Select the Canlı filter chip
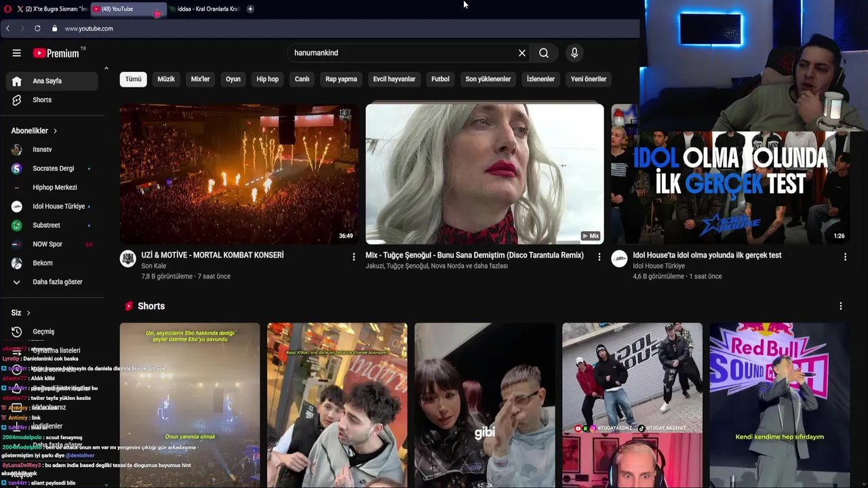 302,79
